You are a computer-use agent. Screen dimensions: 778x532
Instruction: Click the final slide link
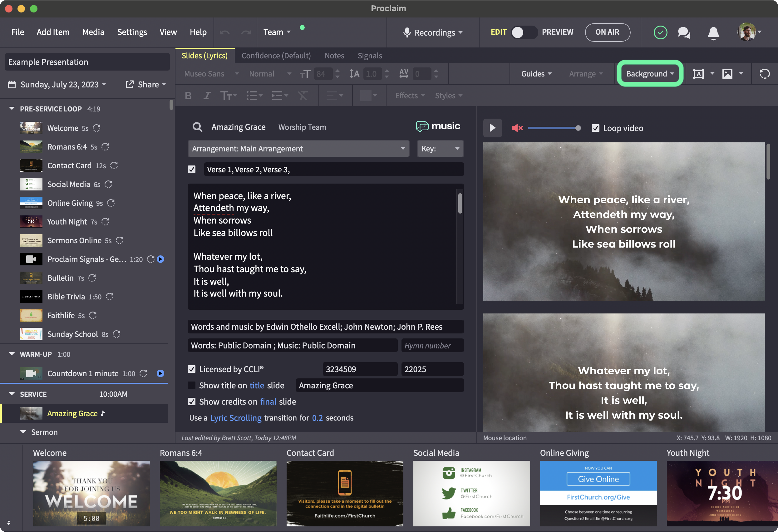point(268,401)
